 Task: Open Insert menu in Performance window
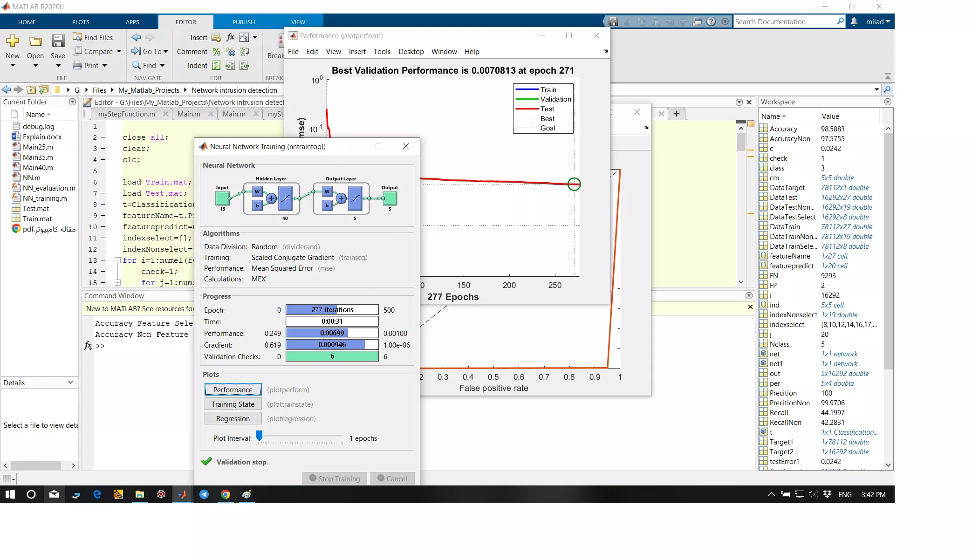point(357,51)
